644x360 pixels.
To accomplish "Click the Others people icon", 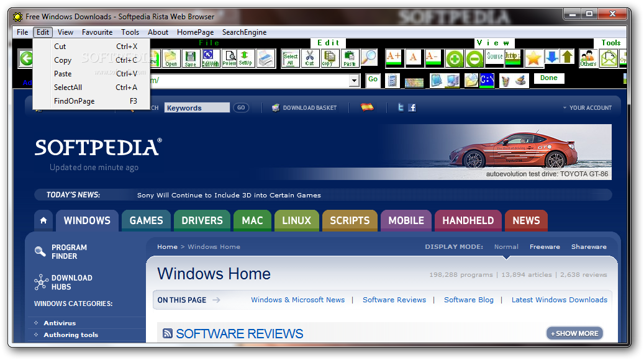I will tap(588, 58).
